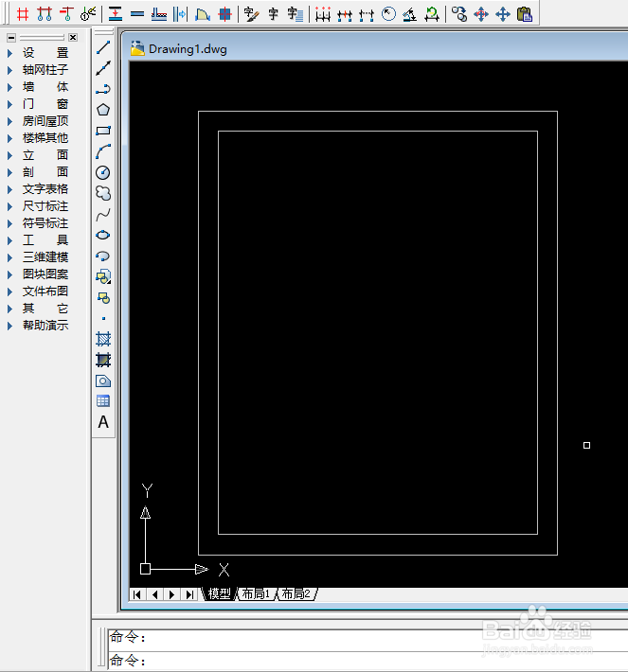
Task: Click the red arrow wall icon
Action: click(x=115, y=14)
